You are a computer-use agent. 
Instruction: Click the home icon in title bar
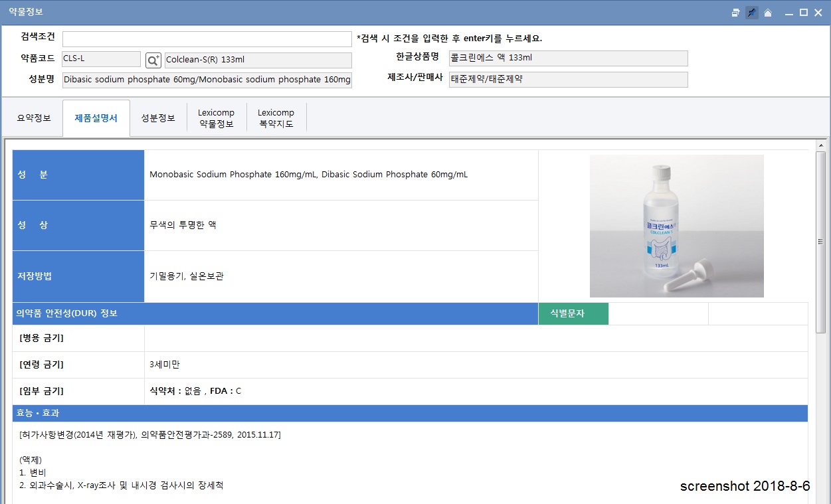768,13
